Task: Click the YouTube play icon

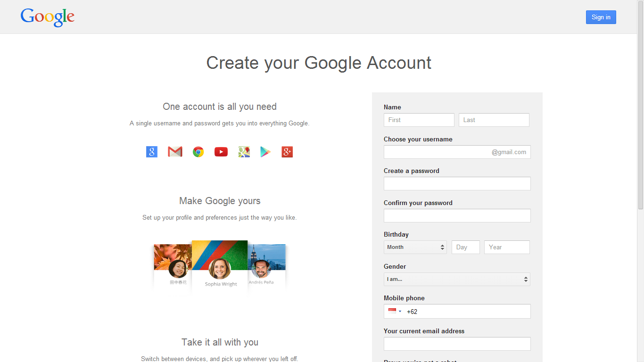Action: (221, 152)
